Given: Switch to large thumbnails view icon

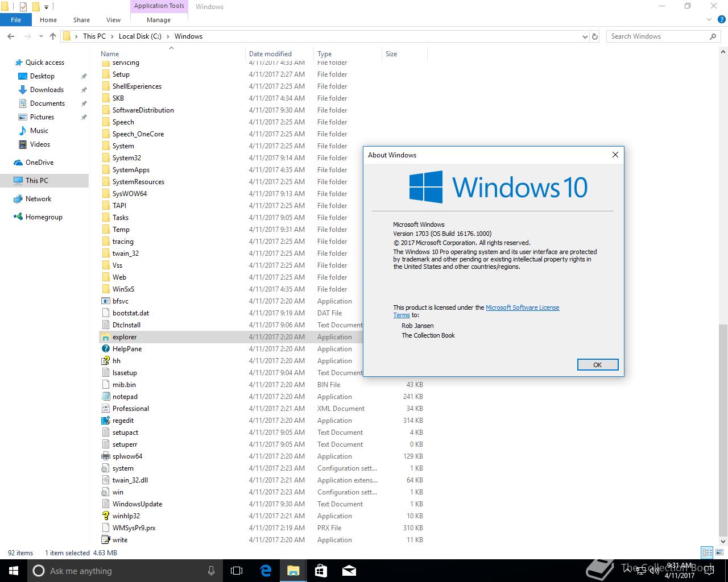Looking at the screenshot, I should pyautogui.click(x=718, y=552).
